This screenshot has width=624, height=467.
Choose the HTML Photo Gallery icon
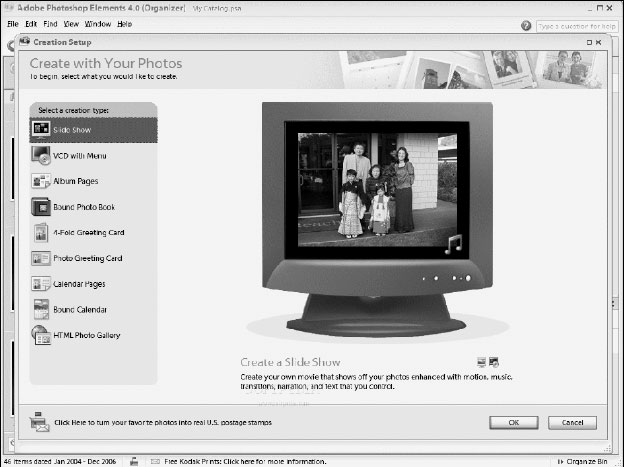tap(41, 336)
